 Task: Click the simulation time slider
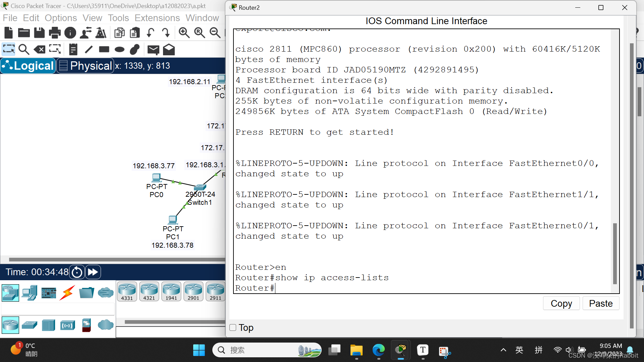93,272
